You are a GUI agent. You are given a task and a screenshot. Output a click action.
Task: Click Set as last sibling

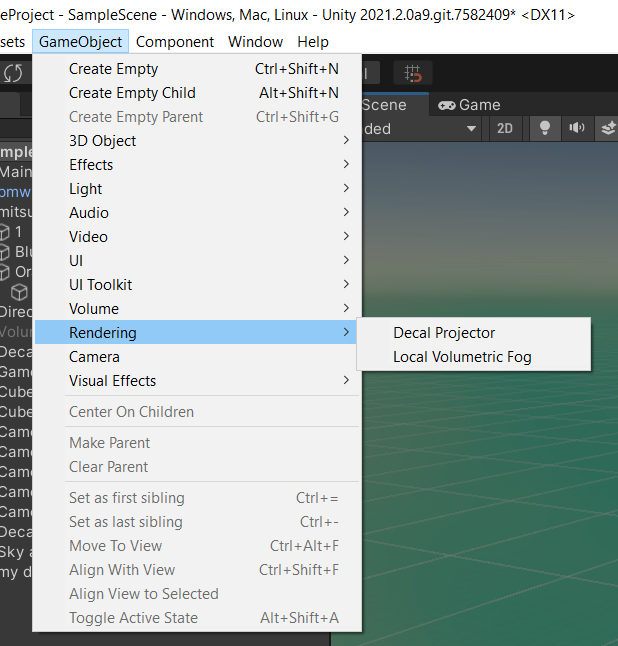point(197,522)
